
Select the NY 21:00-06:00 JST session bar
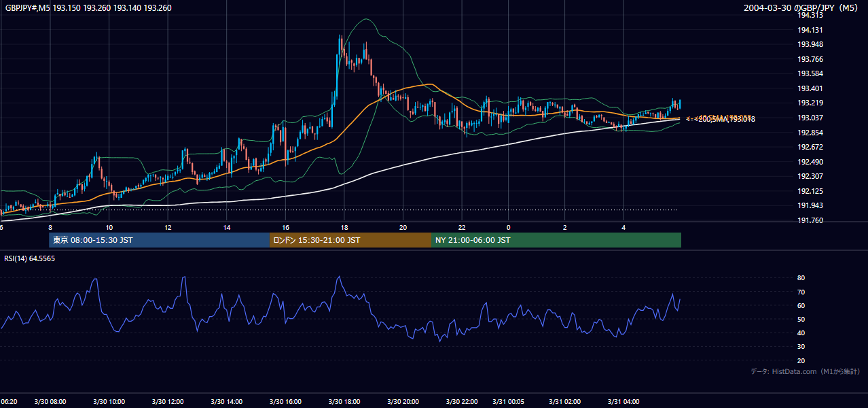pos(556,240)
